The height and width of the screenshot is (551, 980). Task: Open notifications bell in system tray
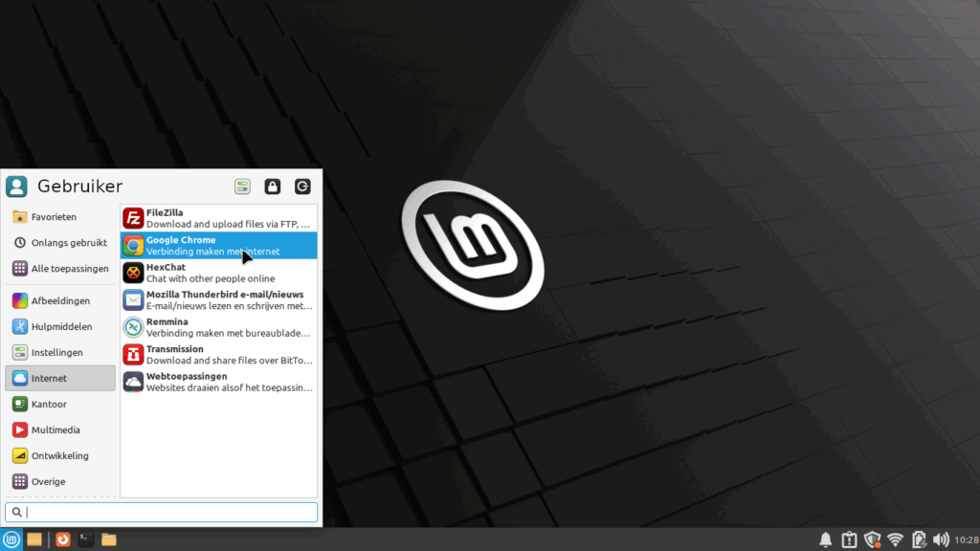click(826, 540)
